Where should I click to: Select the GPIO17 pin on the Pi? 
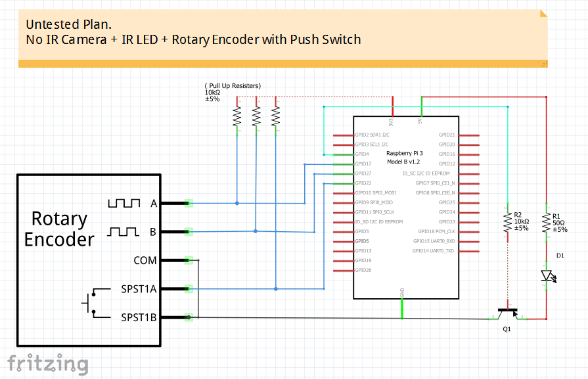(344, 164)
